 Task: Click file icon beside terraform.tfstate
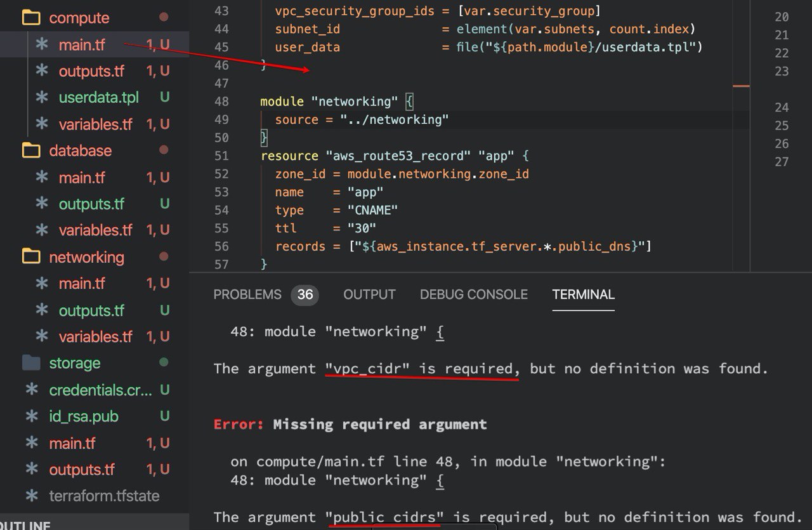pos(32,496)
